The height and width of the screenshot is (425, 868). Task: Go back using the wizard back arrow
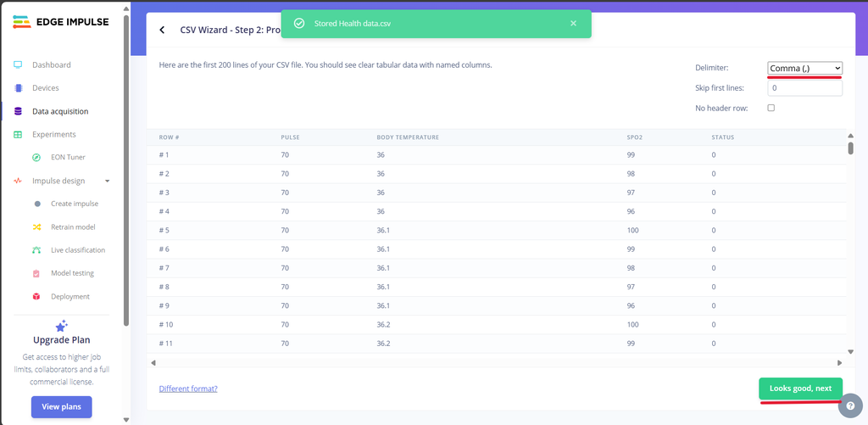click(x=162, y=30)
